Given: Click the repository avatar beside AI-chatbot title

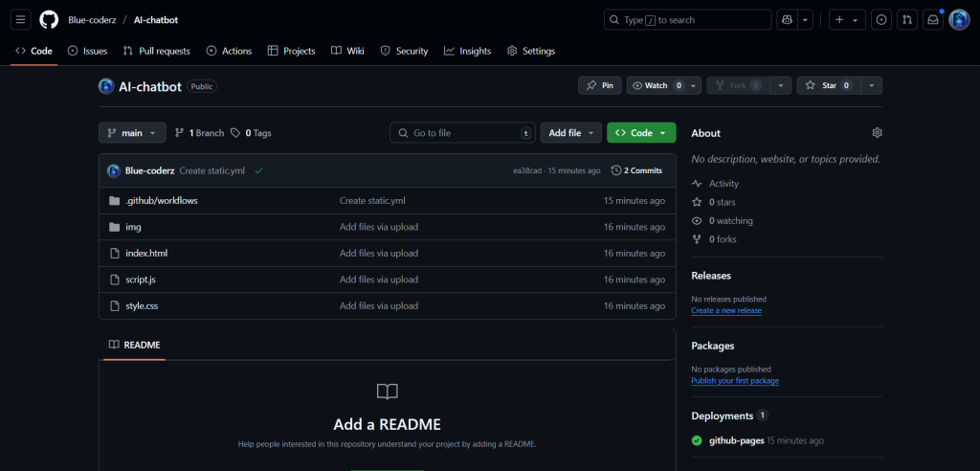Looking at the screenshot, I should pyautogui.click(x=106, y=86).
